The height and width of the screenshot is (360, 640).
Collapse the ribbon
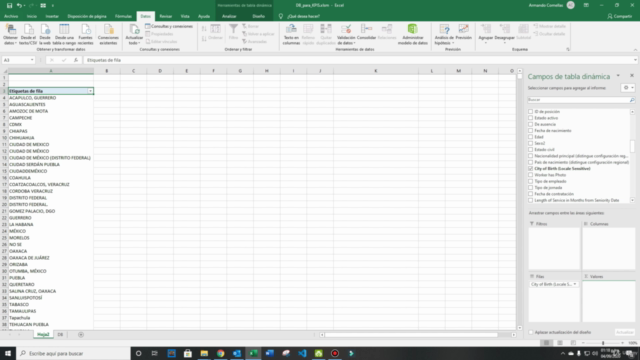[635, 50]
